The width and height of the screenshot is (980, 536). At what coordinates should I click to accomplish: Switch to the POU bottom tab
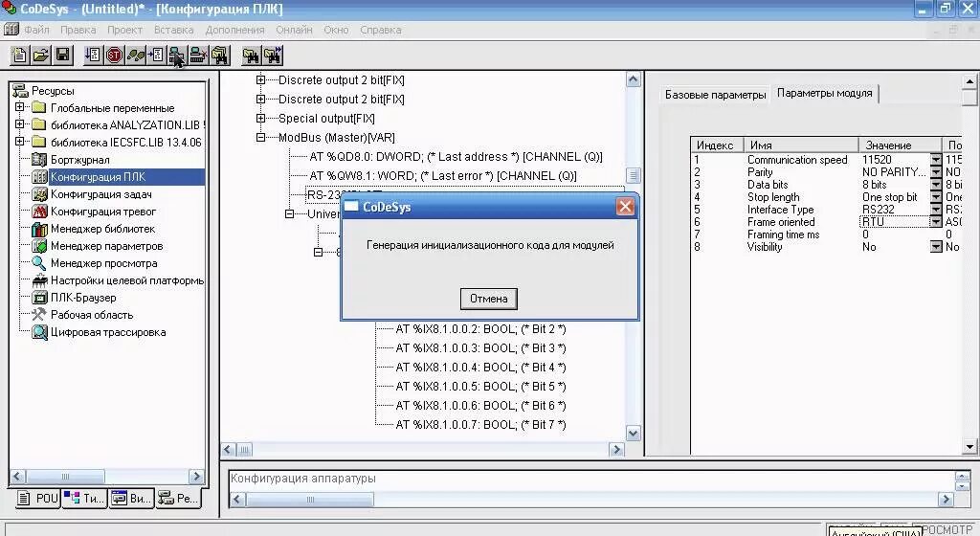(38, 499)
